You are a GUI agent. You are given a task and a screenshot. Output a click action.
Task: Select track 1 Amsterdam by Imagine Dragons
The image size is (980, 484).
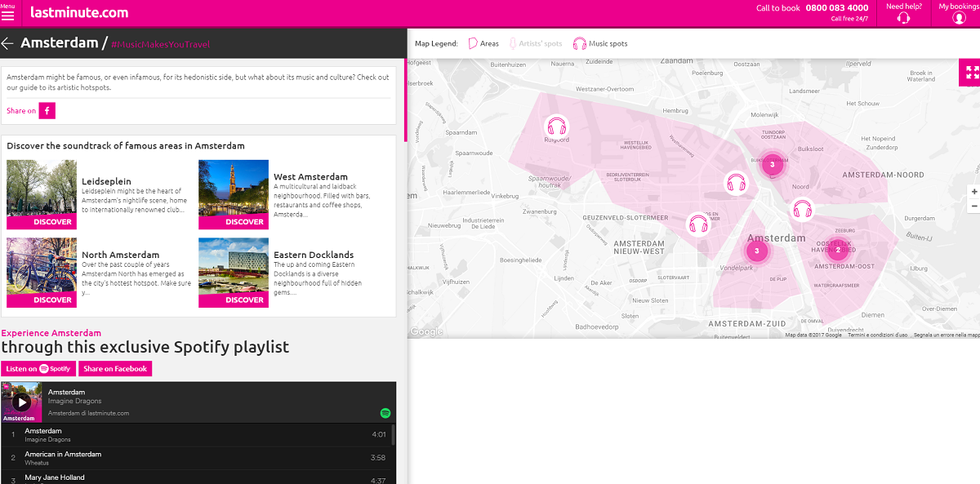click(x=198, y=434)
